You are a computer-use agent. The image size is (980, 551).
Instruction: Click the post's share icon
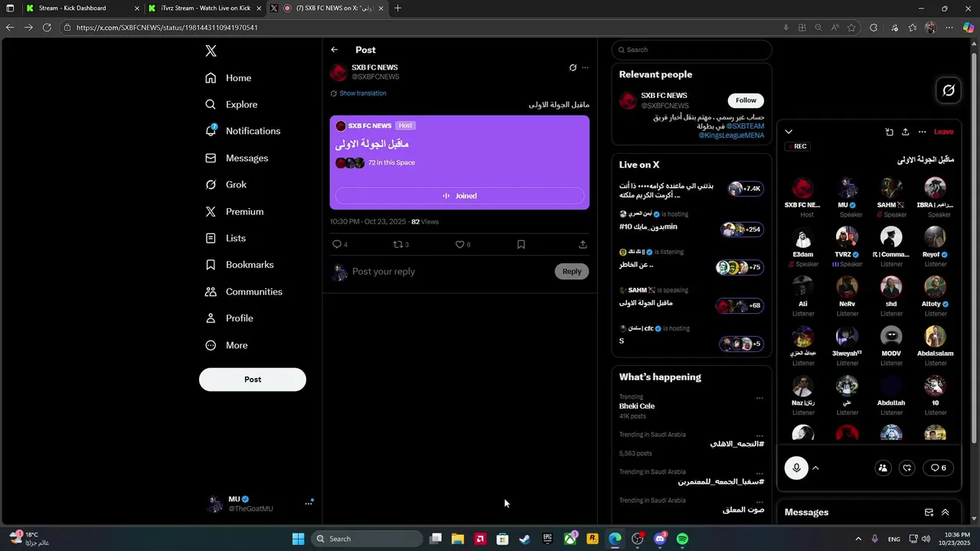583,244
